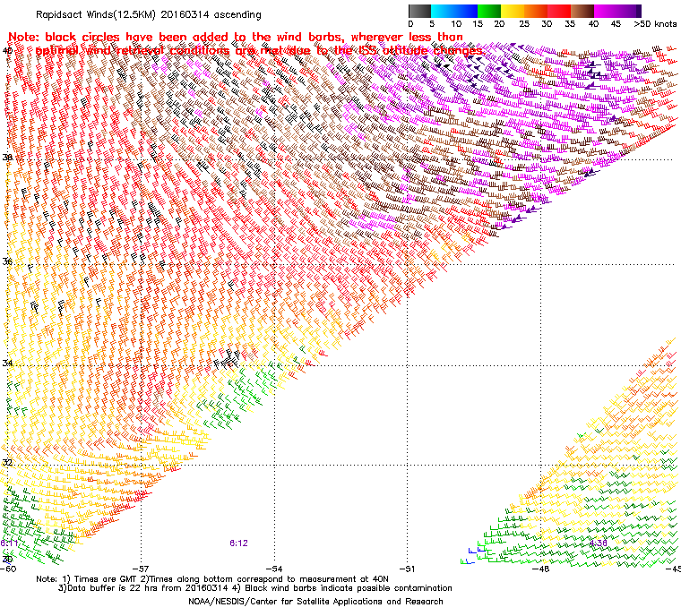Click the '38' latitude axis label

[7, 158]
